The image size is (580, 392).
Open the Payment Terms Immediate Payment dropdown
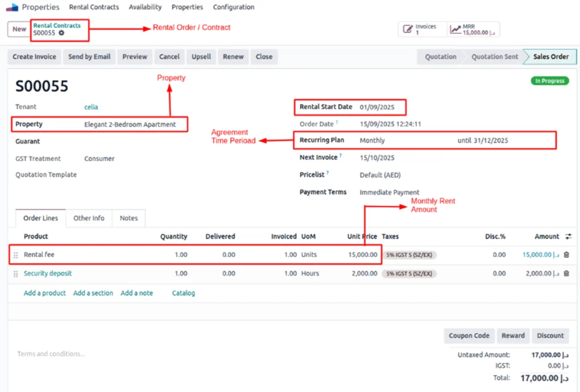[390, 192]
